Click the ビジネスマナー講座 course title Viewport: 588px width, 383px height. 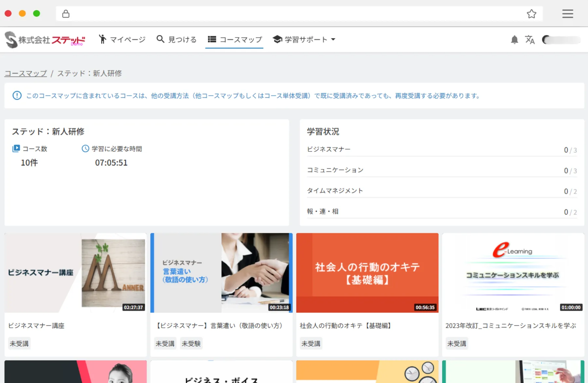click(x=36, y=326)
